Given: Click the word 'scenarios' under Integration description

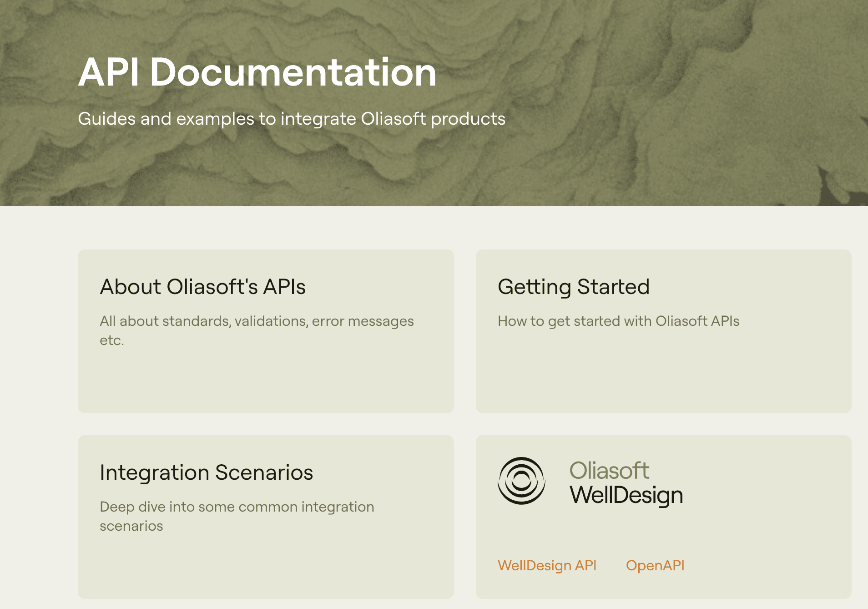Looking at the screenshot, I should (131, 526).
